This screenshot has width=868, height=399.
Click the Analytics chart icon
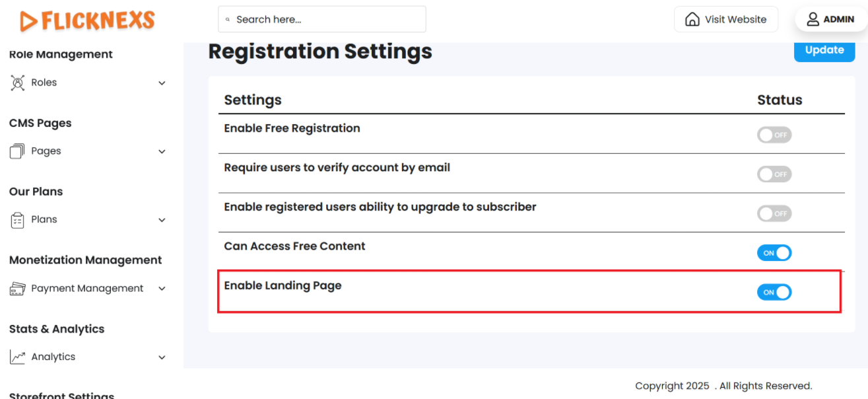(x=17, y=357)
